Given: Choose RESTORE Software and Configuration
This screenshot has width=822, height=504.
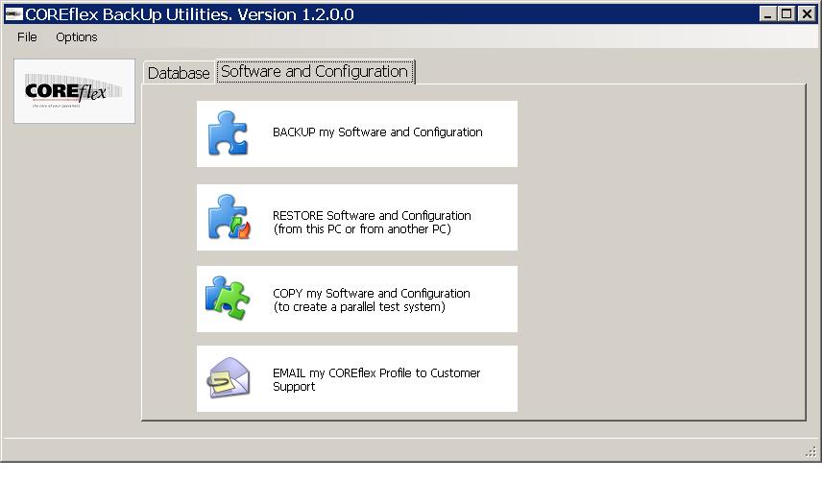Looking at the screenshot, I should pos(357,217).
